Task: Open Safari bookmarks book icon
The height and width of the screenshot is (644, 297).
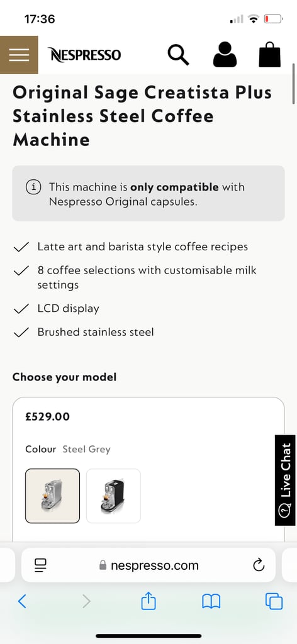Action: point(211,602)
